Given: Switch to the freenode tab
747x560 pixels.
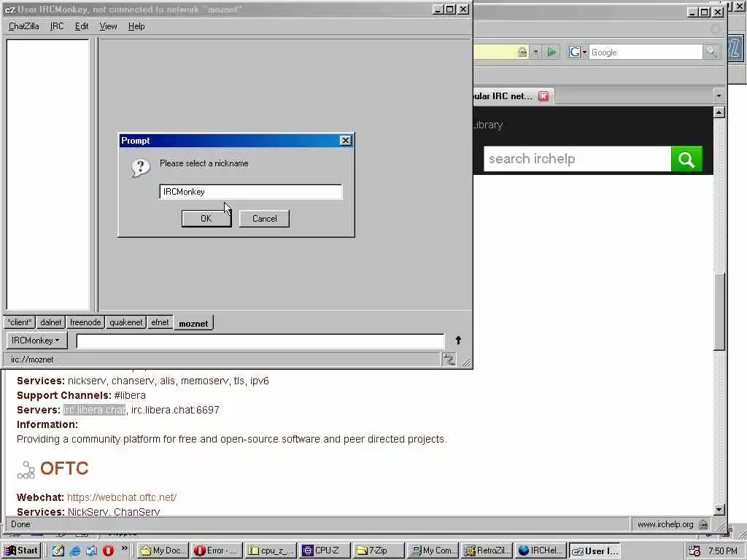Looking at the screenshot, I should tap(85, 322).
